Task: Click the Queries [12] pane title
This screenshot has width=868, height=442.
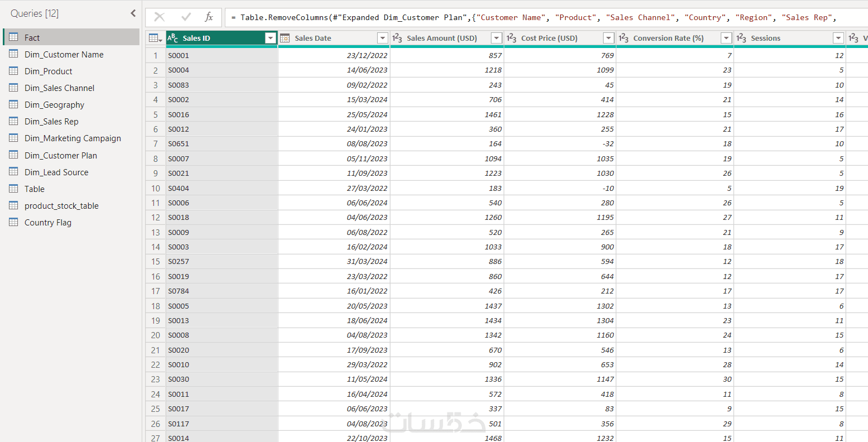Action: [x=35, y=13]
